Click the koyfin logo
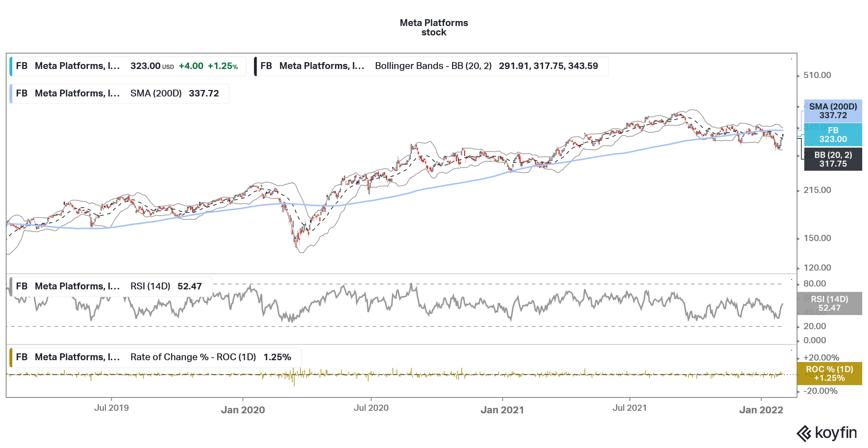Image resolution: width=868 pixels, height=448 pixels. click(x=827, y=433)
